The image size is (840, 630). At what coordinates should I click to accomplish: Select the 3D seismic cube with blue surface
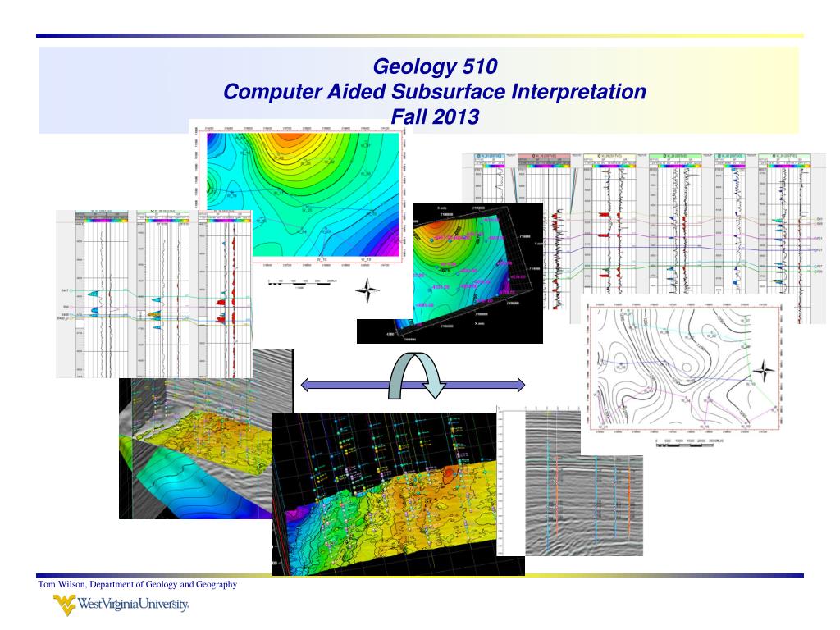206,435
